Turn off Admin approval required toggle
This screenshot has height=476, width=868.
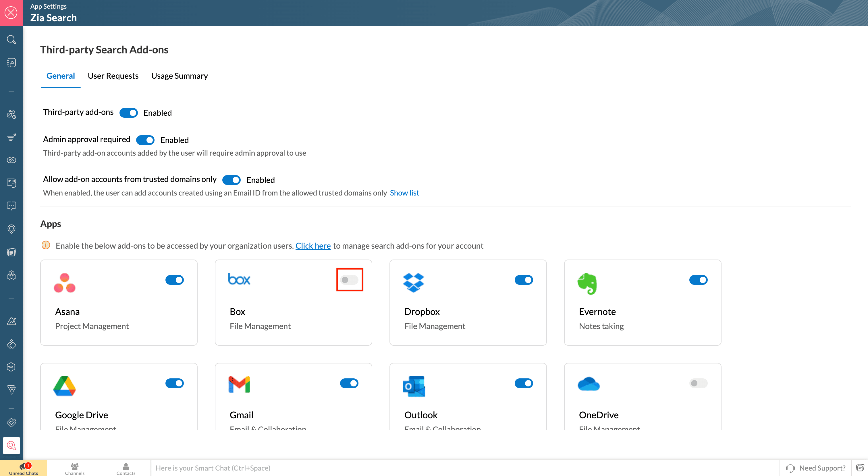pyautogui.click(x=145, y=140)
